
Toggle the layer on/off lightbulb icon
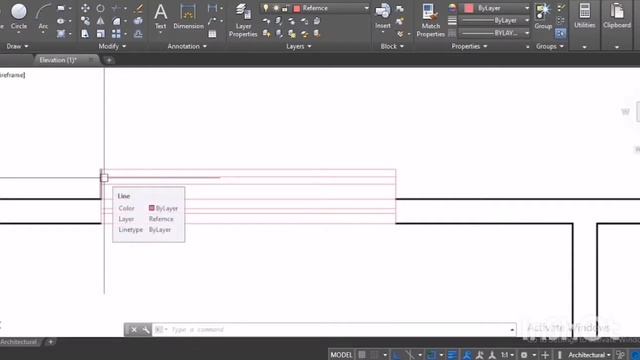coord(266,8)
